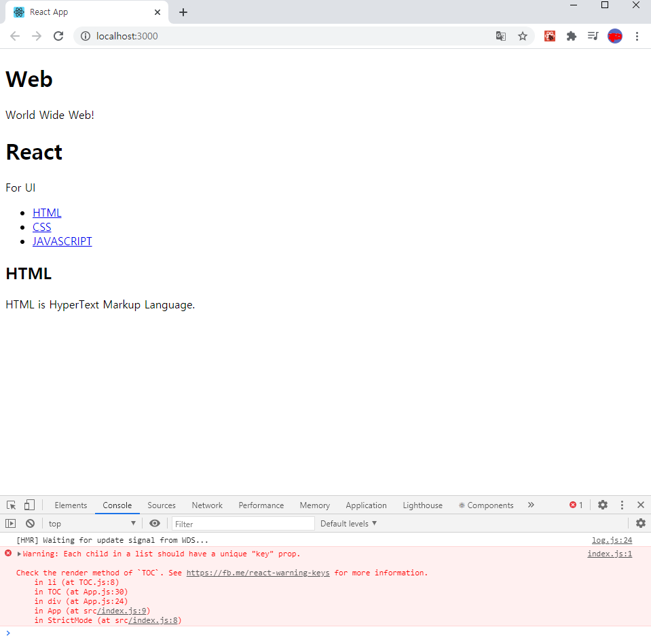Viewport: 651px width, 644px height.
Task: Clear the console output
Action: (x=31, y=524)
